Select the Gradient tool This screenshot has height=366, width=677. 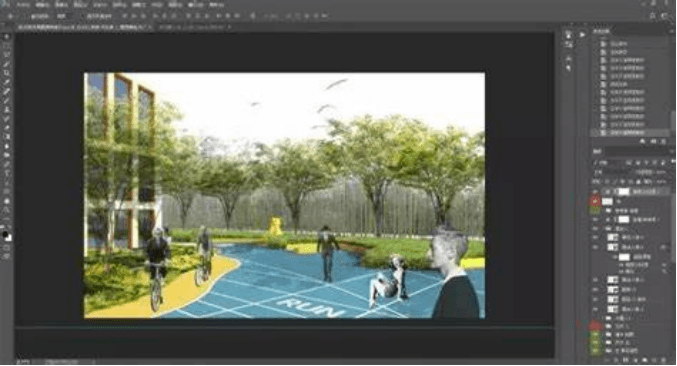[6, 137]
